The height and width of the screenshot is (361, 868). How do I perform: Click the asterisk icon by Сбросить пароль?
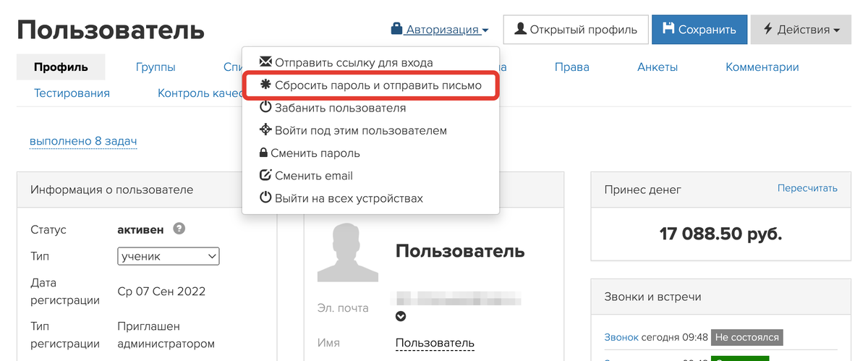pos(265,85)
